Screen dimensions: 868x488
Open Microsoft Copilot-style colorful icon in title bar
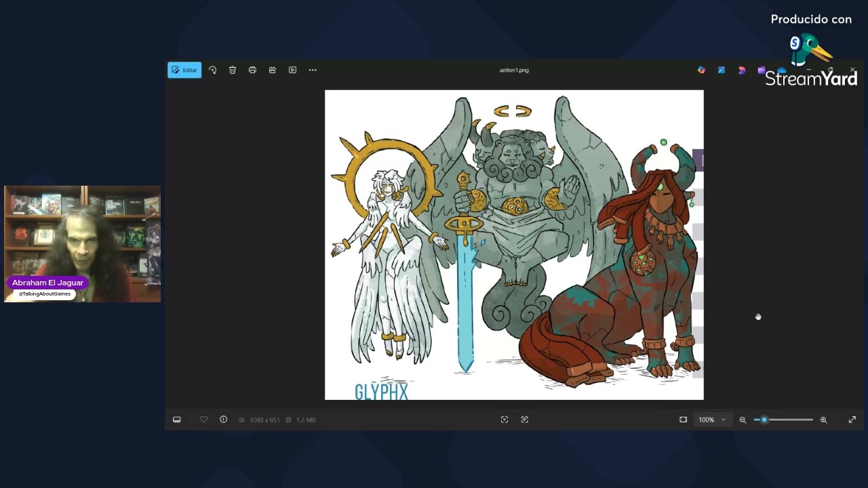(701, 70)
